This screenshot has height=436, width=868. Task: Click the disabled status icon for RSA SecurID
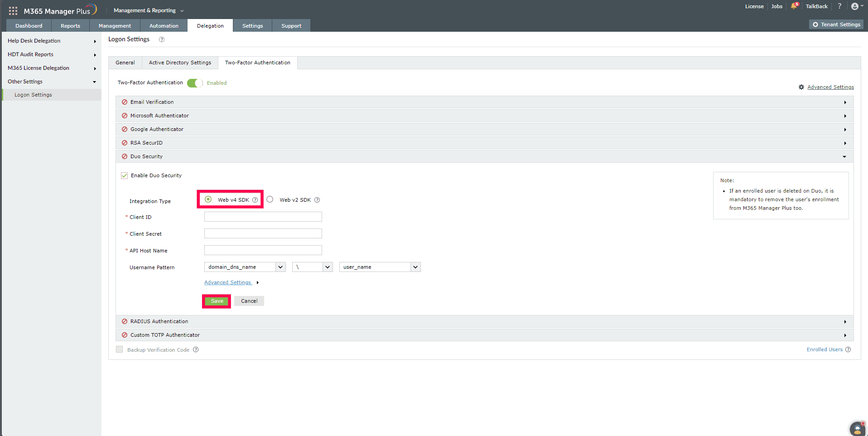tap(125, 143)
